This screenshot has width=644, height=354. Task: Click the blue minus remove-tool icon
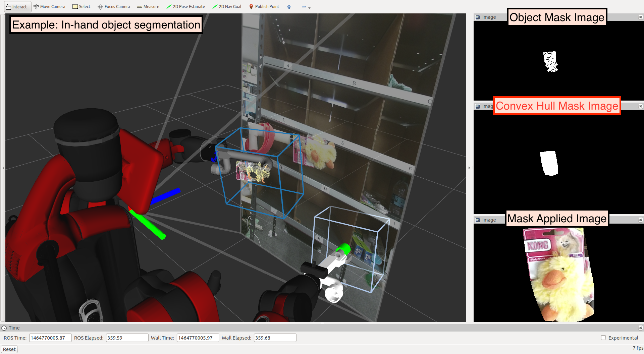(304, 7)
